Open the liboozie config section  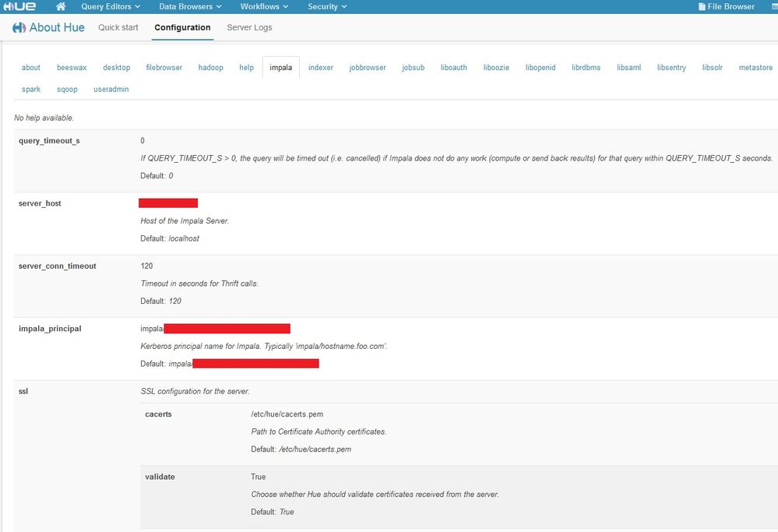pos(496,68)
